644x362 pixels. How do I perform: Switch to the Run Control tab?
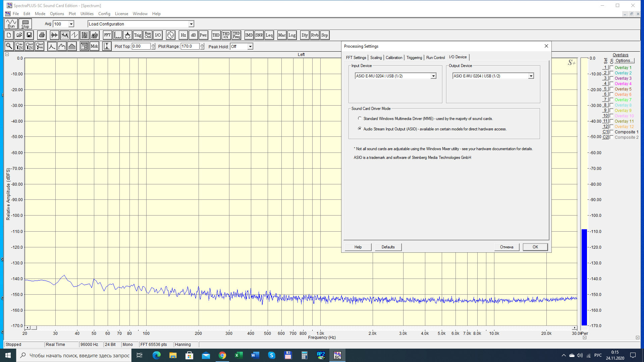(x=435, y=58)
